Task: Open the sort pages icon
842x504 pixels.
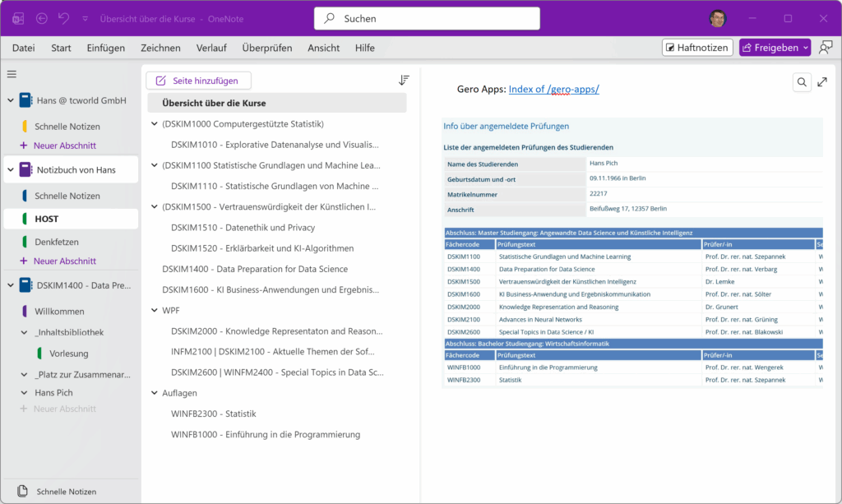Action: pyautogui.click(x=403, y=79)
